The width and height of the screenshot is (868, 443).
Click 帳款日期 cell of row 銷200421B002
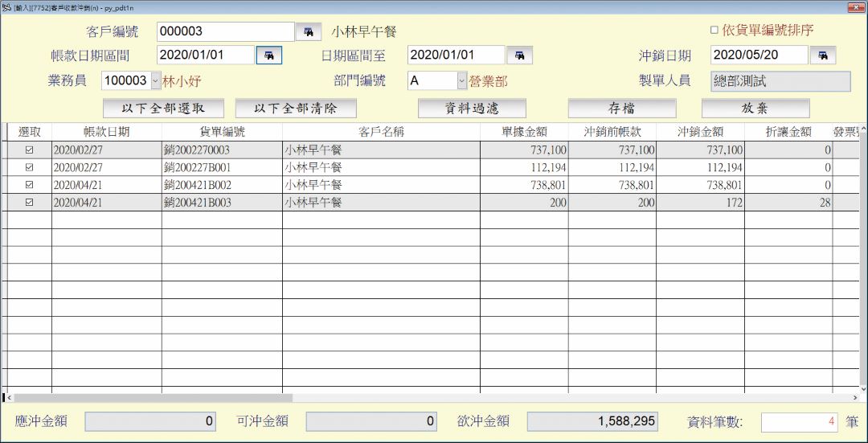(x=107, y=185)
